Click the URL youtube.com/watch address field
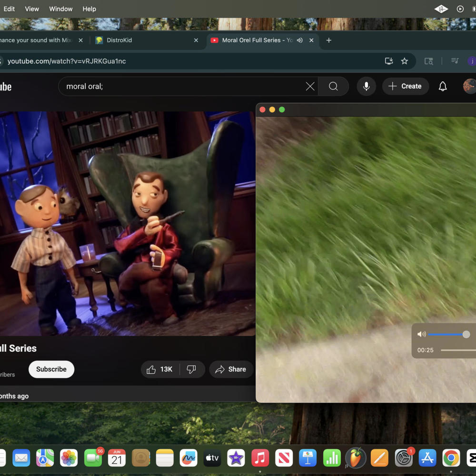 coord(194,61)
